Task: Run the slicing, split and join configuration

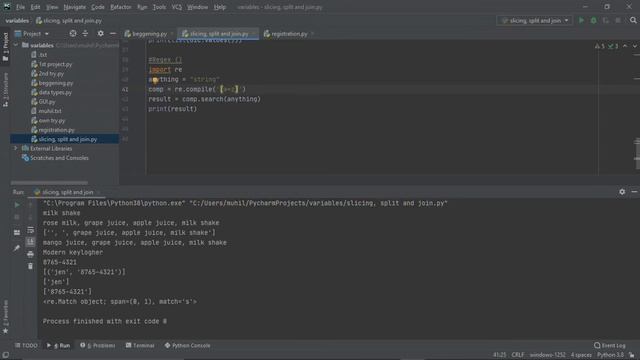Action: pyautogui.click(x=581, y=20)
